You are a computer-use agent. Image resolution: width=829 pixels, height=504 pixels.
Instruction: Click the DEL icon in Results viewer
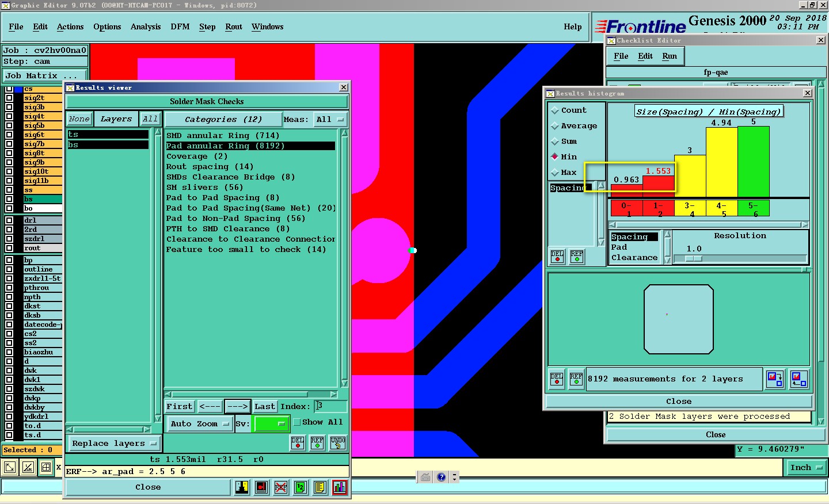pyautogui.click(x=298, y=442)
